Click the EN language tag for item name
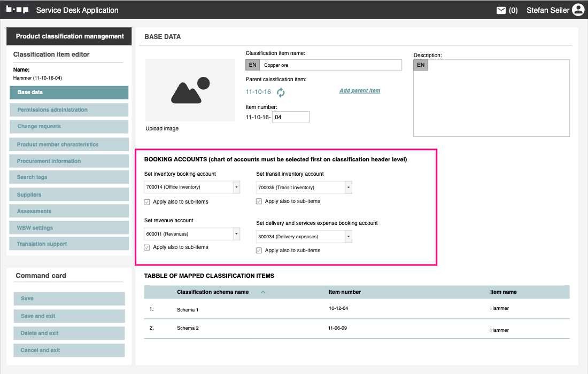Viewport: 588px width, 374px height. coord(252,65)
